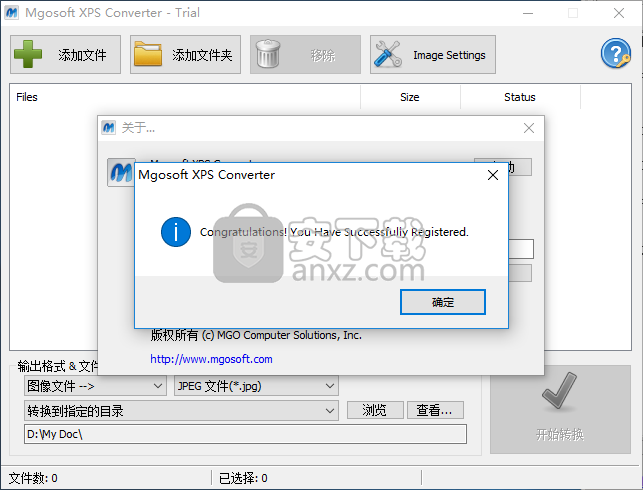
Task: Click the 开始转换 start conversion button
Action: coord(560,409)
